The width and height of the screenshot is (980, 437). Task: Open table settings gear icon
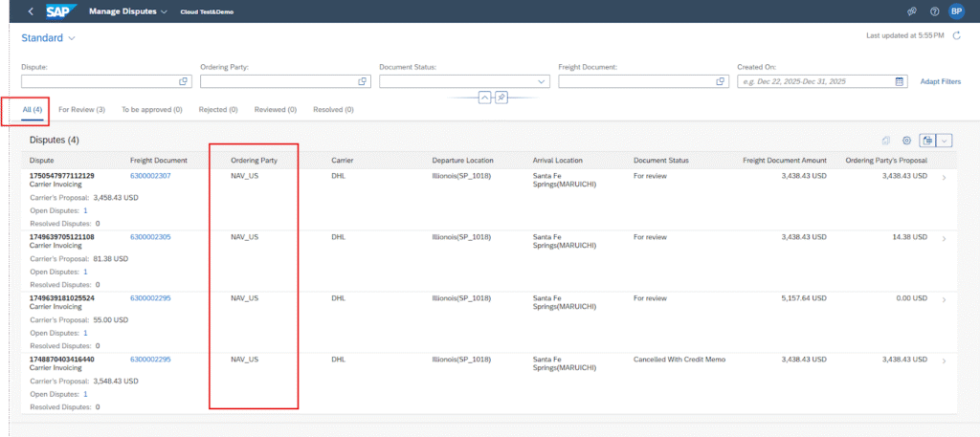(907, 142)
